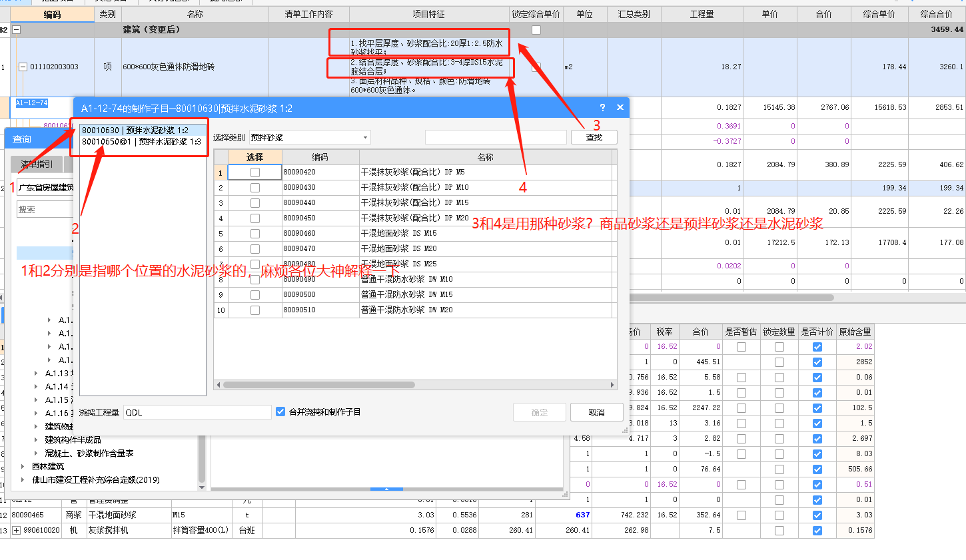Expand A.1.15 tree node
Image resolution: width=966 pixels, height=560 pixels.
36,400
